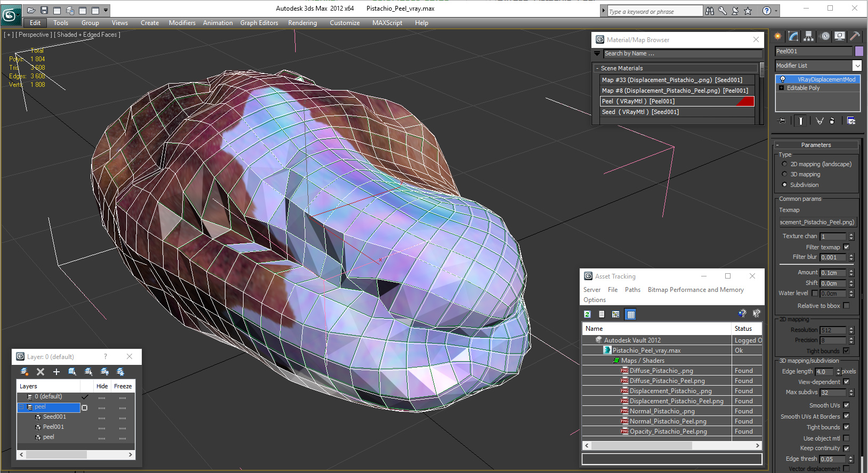Open Configure Modifier Sets icon
The width and height of the screenshot is (868, 473).
point(851,121)
